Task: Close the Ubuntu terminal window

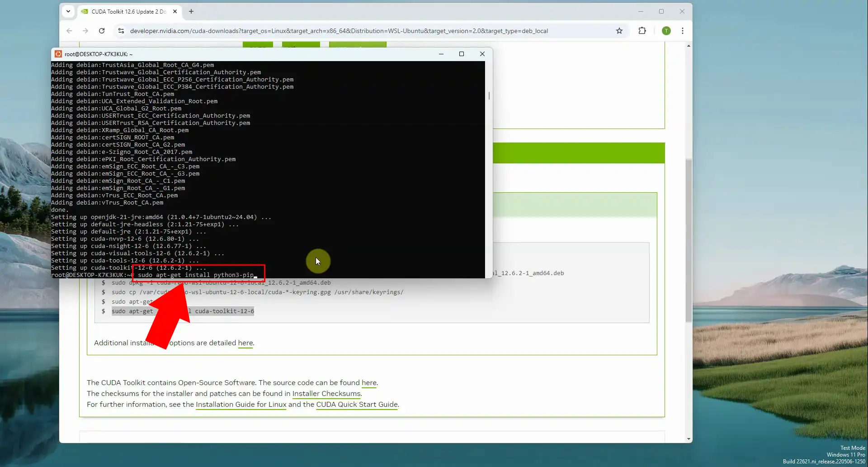Action: tap(482, 54)
